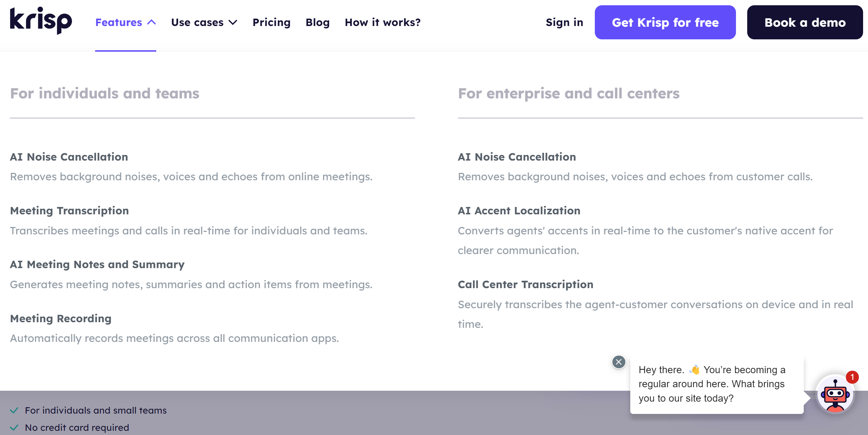Click the Krisp logo

point(41,21)
